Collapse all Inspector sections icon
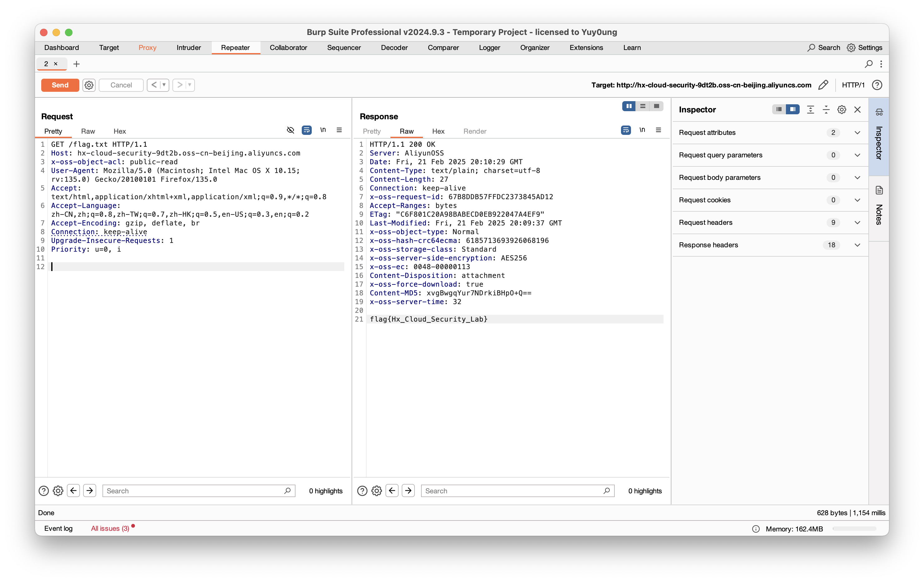 pos(826,110)
